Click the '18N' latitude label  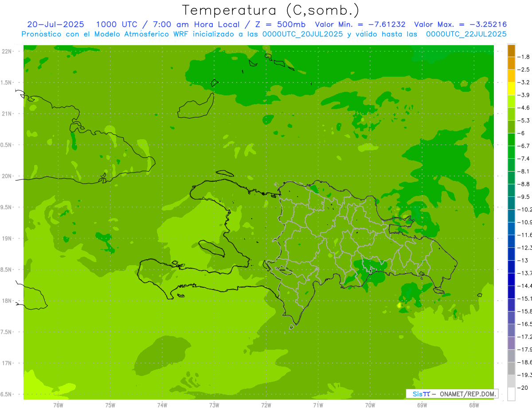point(7,301)
